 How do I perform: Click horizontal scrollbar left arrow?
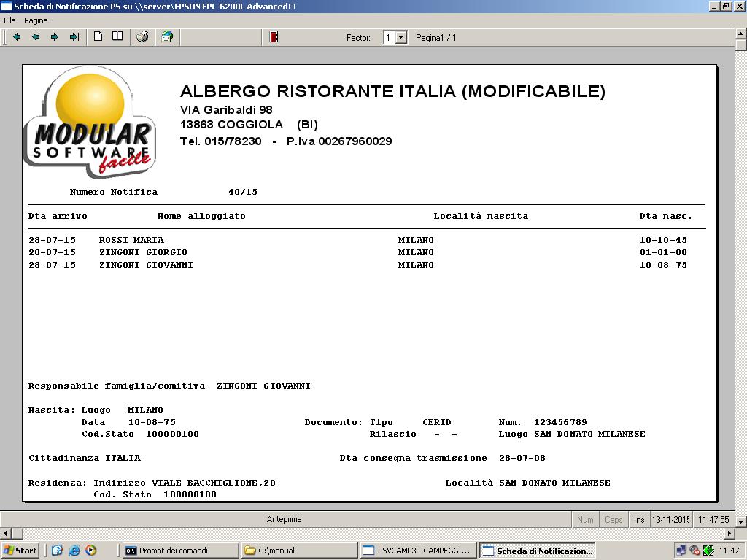tap(5, 533)
